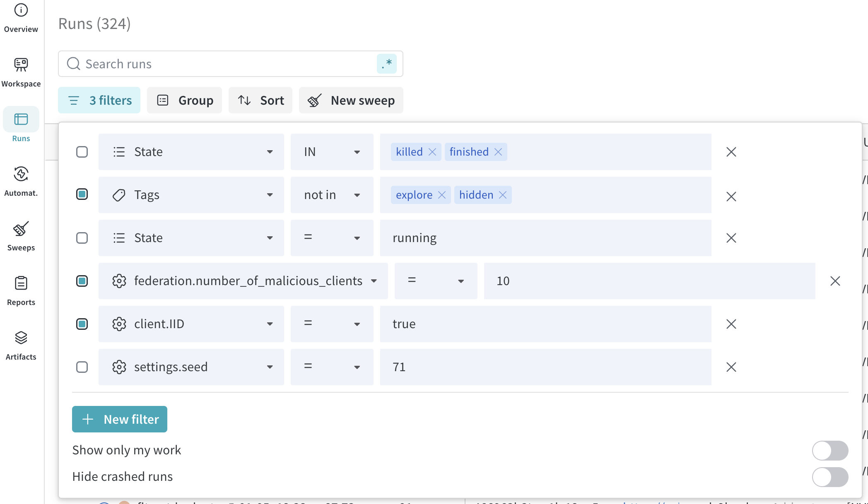Toggle regex search button in search bar
The width and height of the screenshot is (868, 504).
coord(386,64)
